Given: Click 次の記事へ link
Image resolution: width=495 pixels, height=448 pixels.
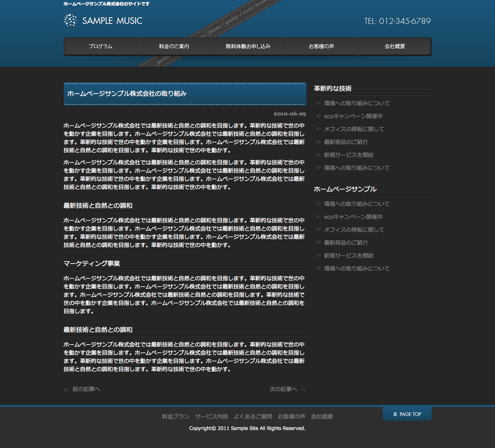Looking at the screenshot, I should 283,389.
